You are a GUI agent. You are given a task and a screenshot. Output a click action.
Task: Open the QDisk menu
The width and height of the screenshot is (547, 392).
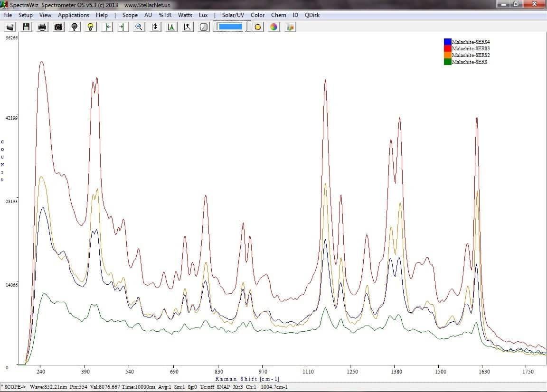click(312, 15)
